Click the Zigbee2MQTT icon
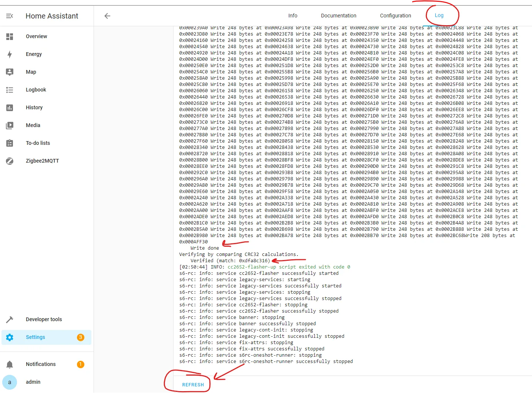The image size is (532, 393). (10, 161)
